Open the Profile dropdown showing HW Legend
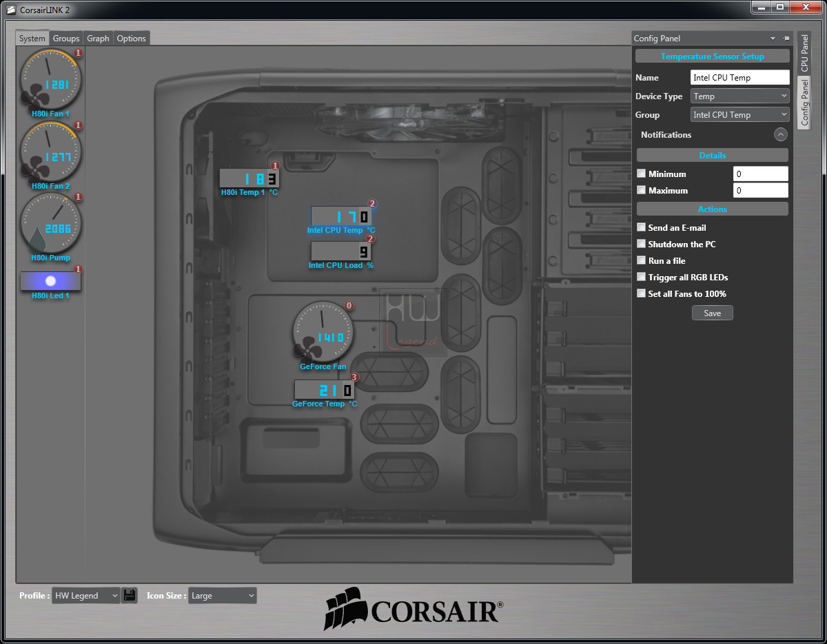This screenshot has width=827, height=644. pos(86,596)
